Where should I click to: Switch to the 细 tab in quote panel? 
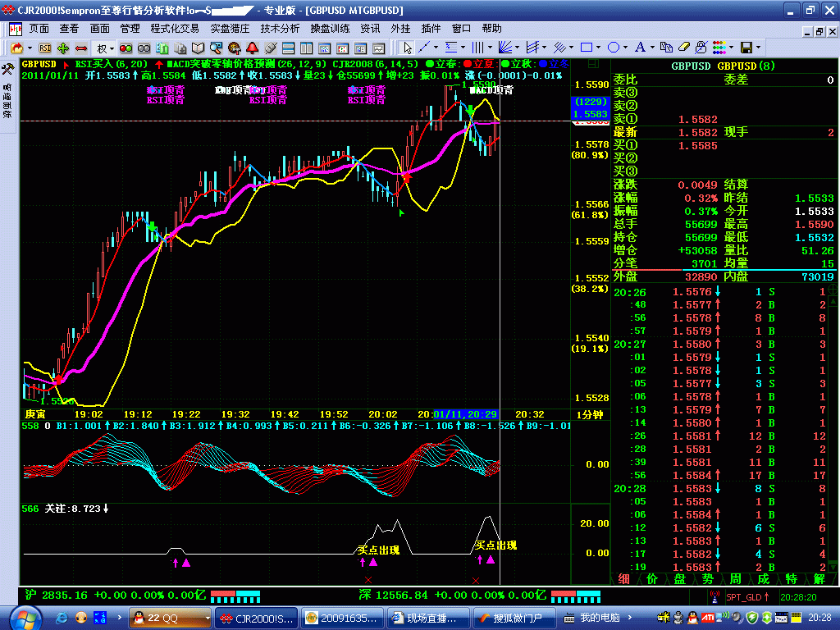click(x=625, y=578)
